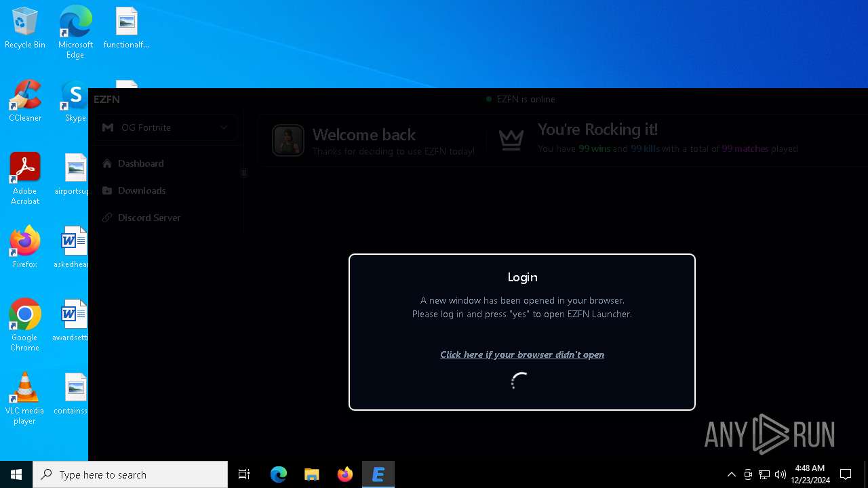868x488 pixels.
Task: Click the Meet Now tray icon
Action: pos(748,474)
